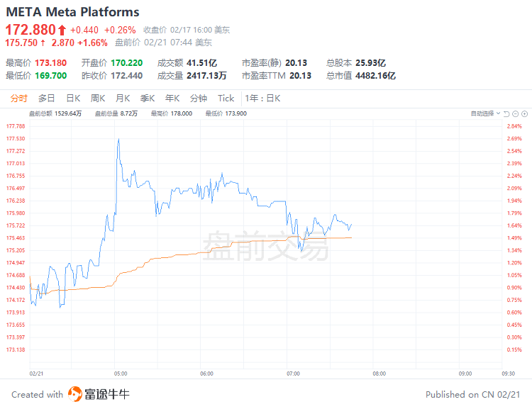
Task: Show the 季K chart tab
Action: coord(148,99)
